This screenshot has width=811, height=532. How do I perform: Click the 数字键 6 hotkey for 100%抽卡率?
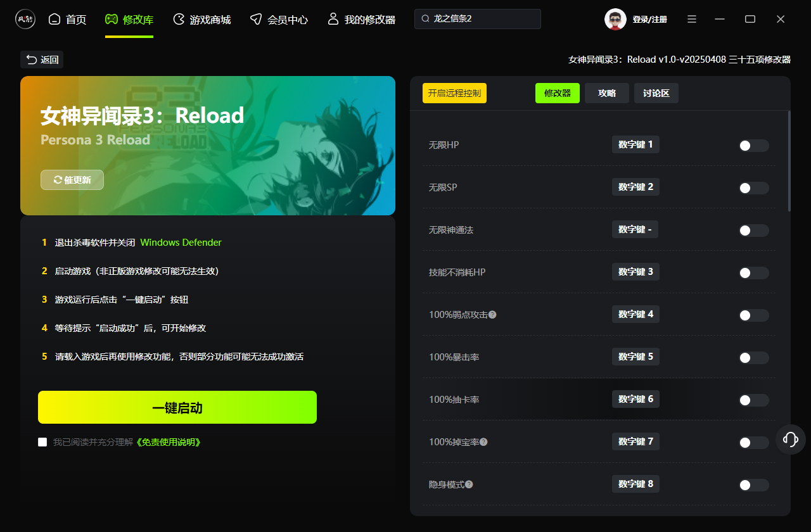click(x=635, y=399)
